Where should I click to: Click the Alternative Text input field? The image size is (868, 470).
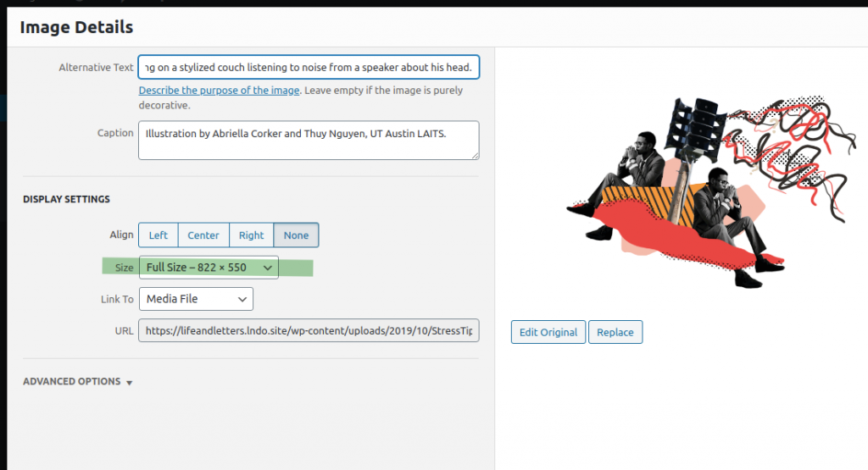[309, 67]
